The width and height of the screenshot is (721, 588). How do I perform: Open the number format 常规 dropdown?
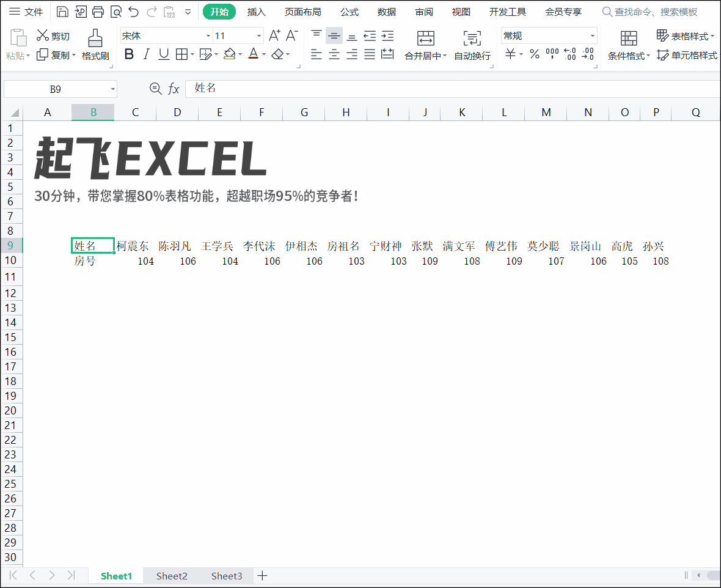point(593,35)
